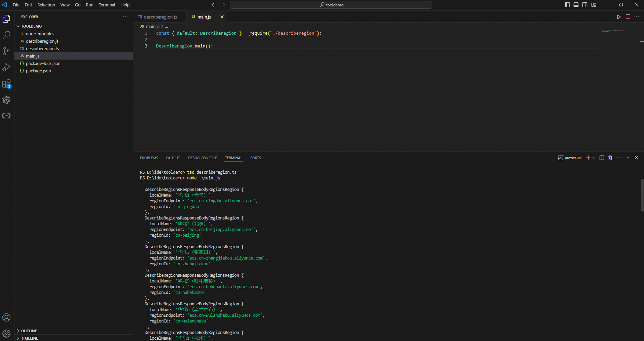Open the Source Control view
Screen dimensions: 644x341
point(6,51)
